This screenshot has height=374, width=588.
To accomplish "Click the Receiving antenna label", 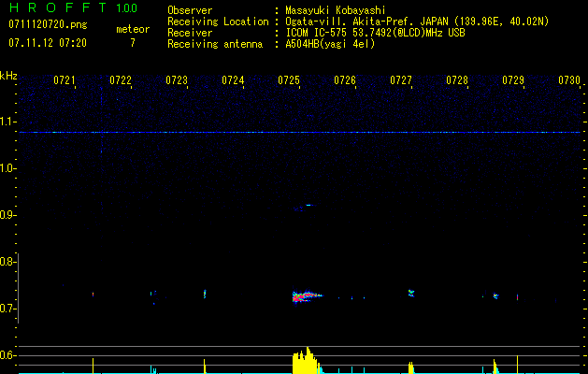I will tap(215, 44).
